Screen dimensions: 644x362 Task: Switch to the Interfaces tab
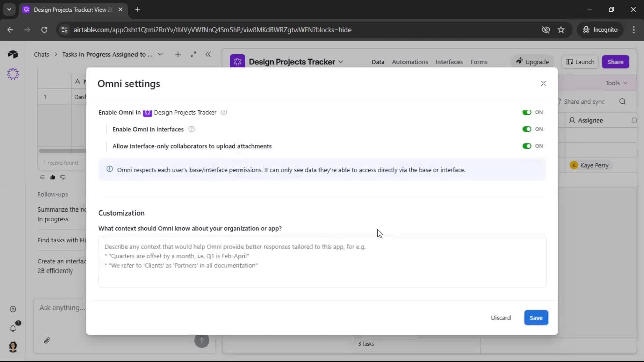449,62
